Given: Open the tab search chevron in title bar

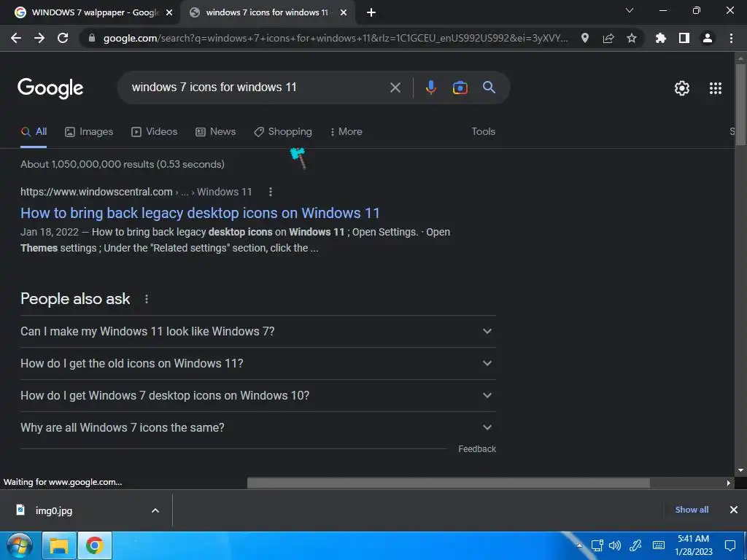Looking at the screenshot, I should coord(630,10).
